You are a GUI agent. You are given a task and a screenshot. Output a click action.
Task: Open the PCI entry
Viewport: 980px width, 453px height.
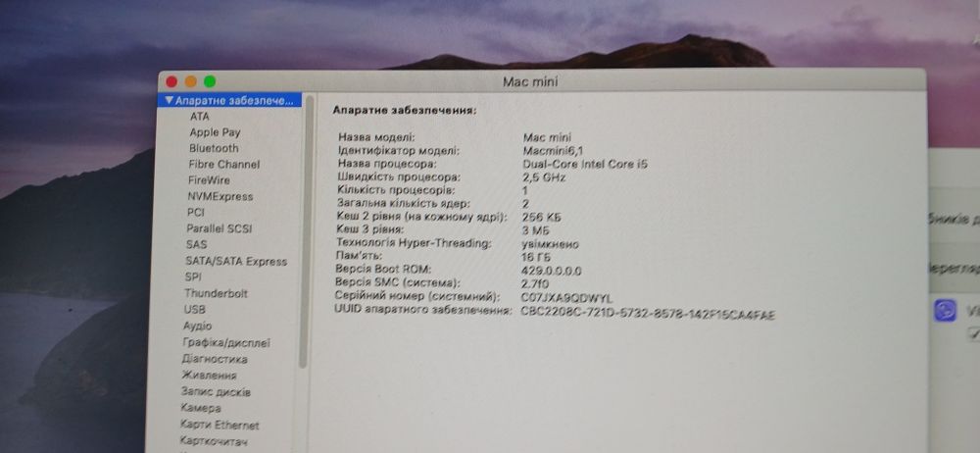196,213
